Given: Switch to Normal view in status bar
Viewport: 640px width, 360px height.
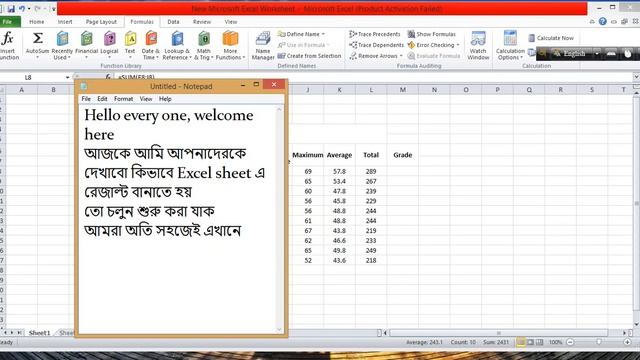Looking at the screenshot, I should 520,342.
